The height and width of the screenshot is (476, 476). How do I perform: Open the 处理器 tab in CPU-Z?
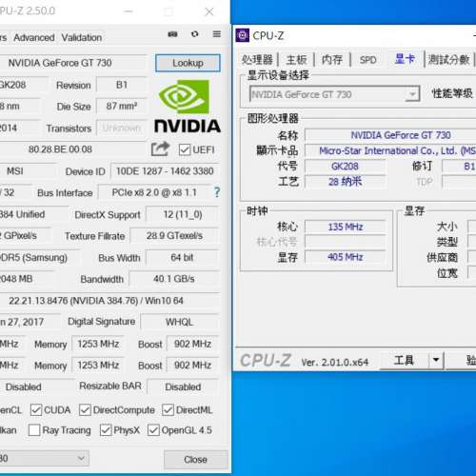click(x=257, y=59)
